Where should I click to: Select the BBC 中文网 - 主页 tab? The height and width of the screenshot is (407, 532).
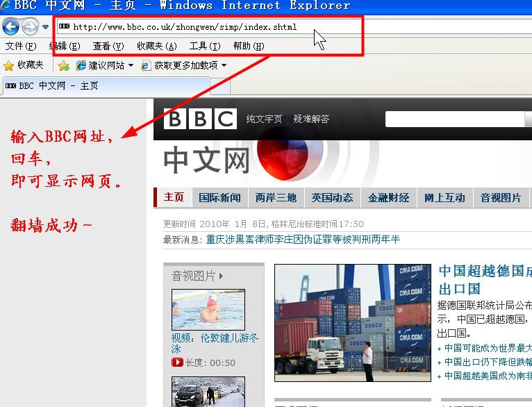pos(106,86)
